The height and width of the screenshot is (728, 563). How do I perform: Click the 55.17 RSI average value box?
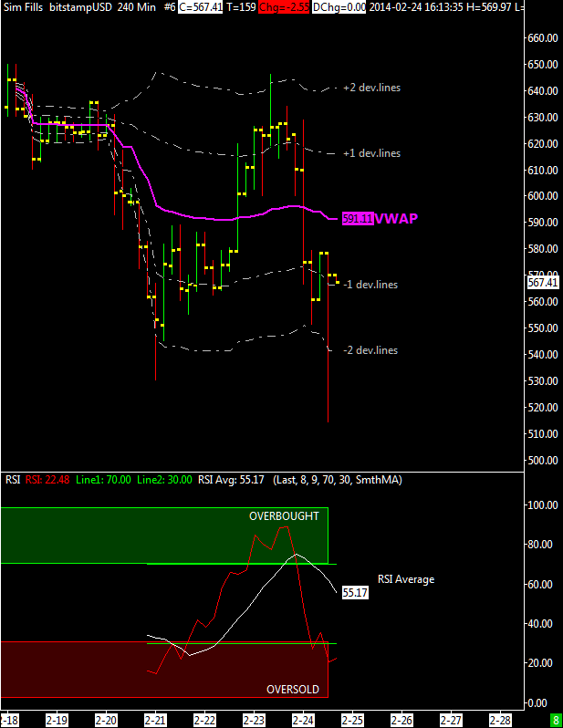[x=354, y=592]
